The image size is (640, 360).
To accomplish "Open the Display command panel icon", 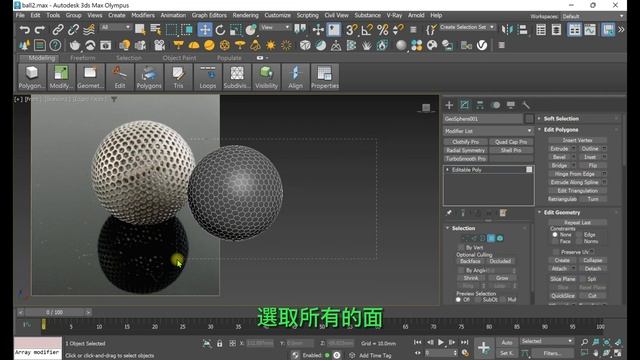I will 511,105.
